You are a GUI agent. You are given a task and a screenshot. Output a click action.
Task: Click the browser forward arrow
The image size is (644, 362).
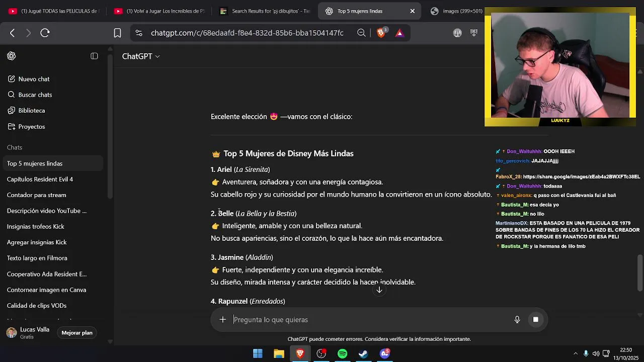[x=29, y=33]
